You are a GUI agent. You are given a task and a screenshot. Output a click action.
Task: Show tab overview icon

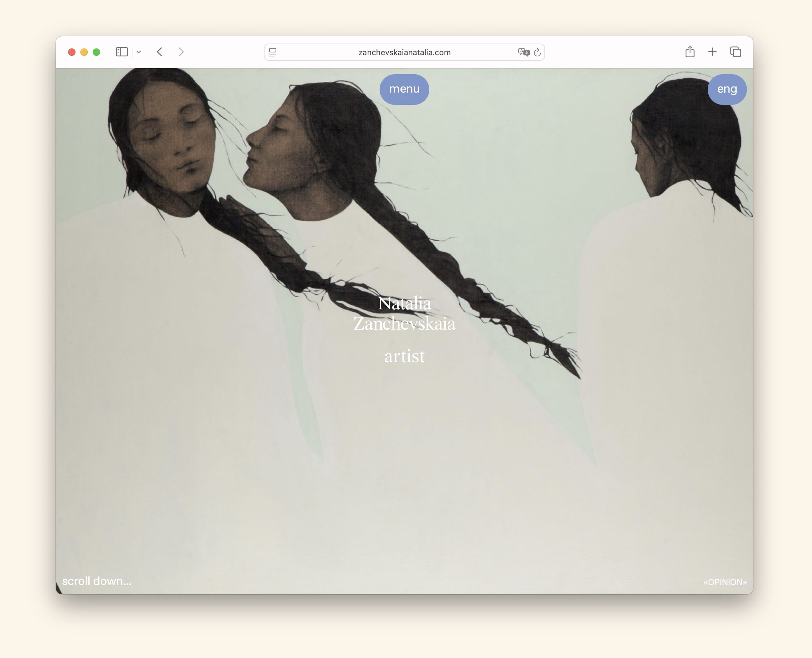(735, 52)
